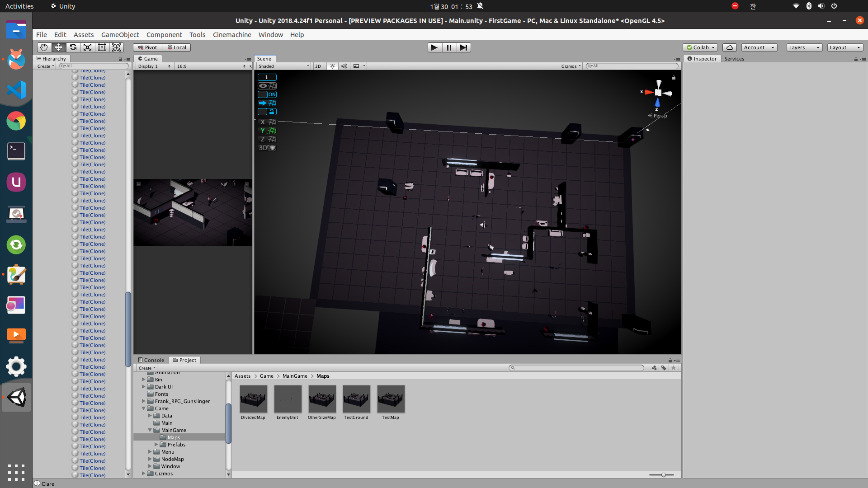Switch to the Console tab

(151, 360)
